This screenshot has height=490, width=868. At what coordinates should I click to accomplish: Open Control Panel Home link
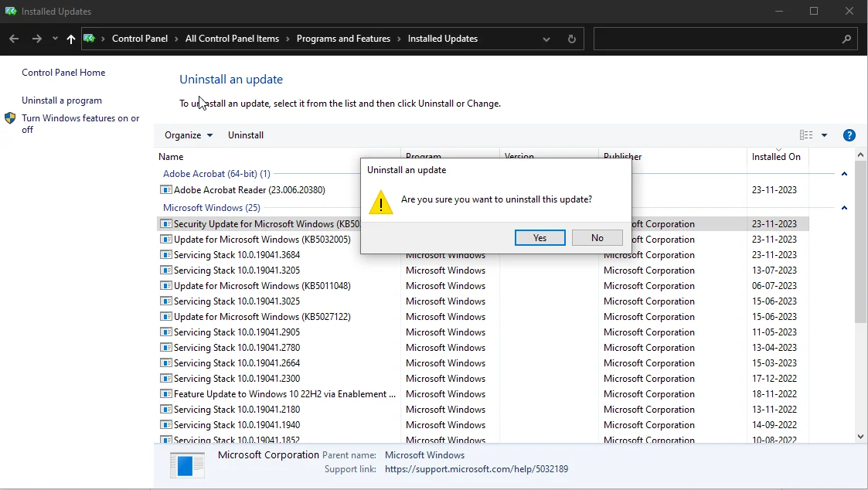(x=63, y=73)
